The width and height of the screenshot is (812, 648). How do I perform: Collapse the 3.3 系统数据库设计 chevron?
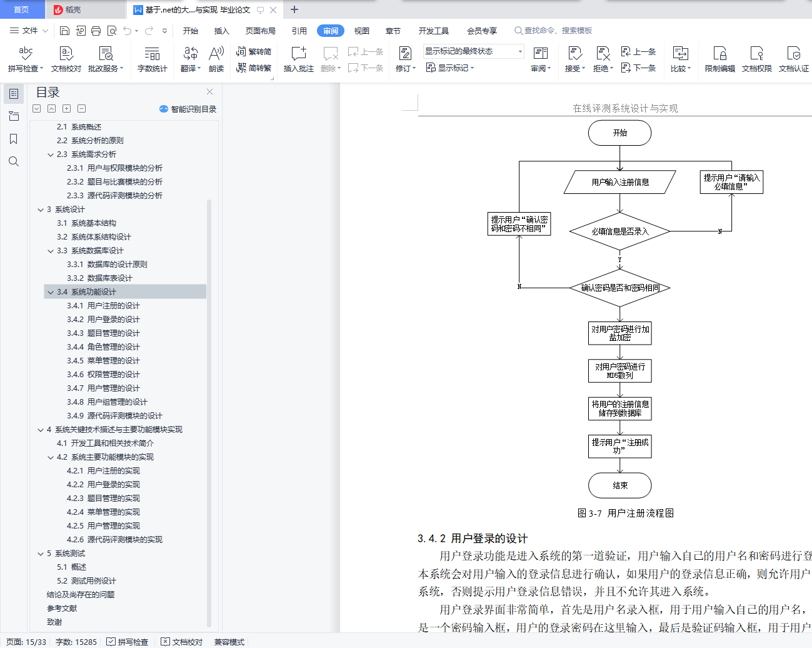[51, 251]
